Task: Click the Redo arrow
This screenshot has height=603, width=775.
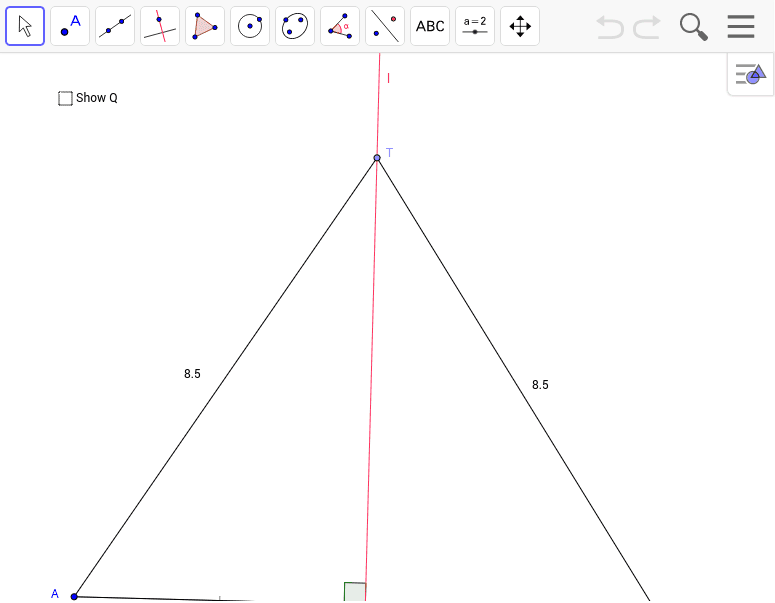Action: [647, 27]
